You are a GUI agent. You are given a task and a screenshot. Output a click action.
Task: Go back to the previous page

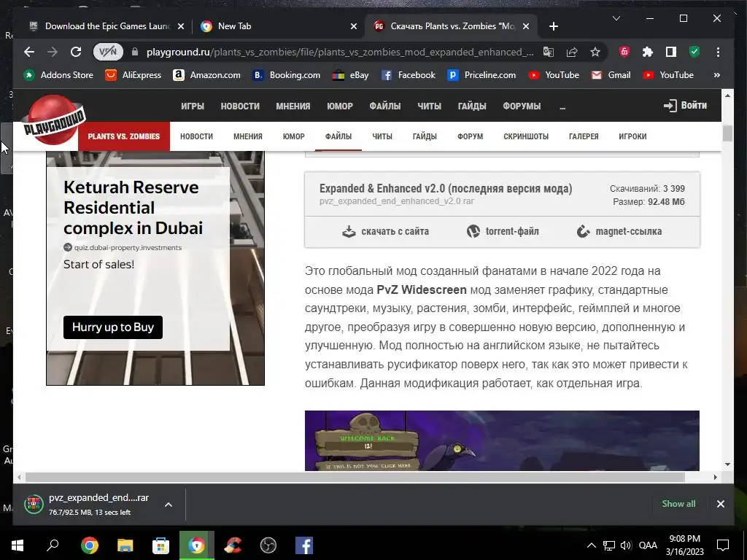coord(29,52)
